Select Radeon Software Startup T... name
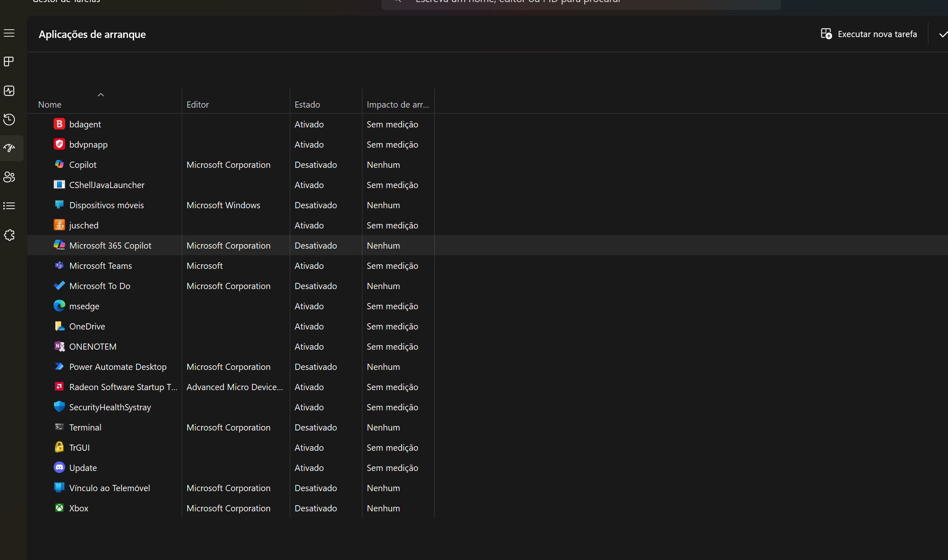Screen dimensions: 948x560 [x=123, y=387]
